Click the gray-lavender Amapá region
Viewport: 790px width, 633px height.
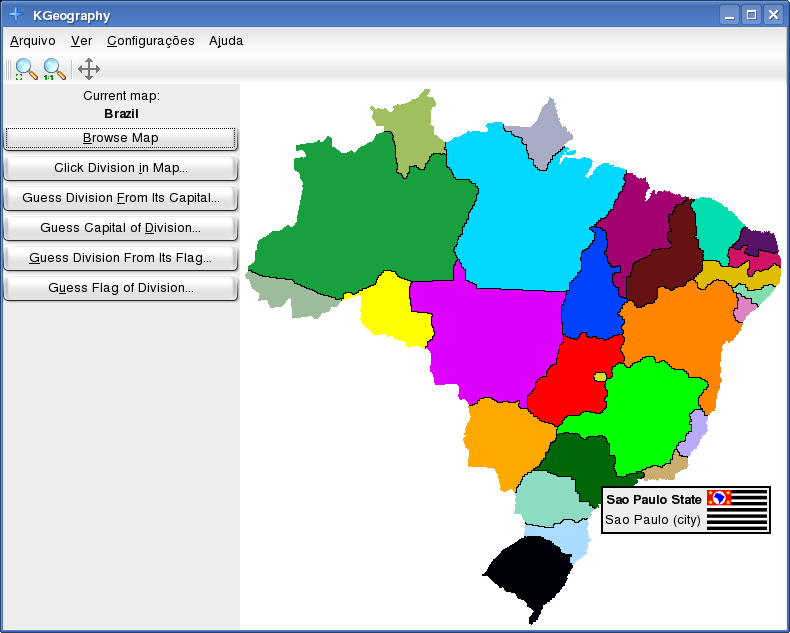[x=544, y=134]
